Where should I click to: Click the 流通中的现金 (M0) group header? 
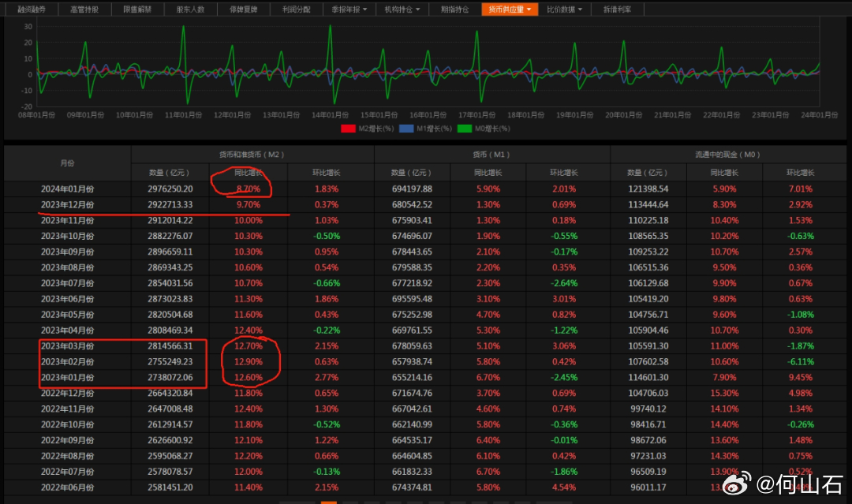click(x=727, y=155)
